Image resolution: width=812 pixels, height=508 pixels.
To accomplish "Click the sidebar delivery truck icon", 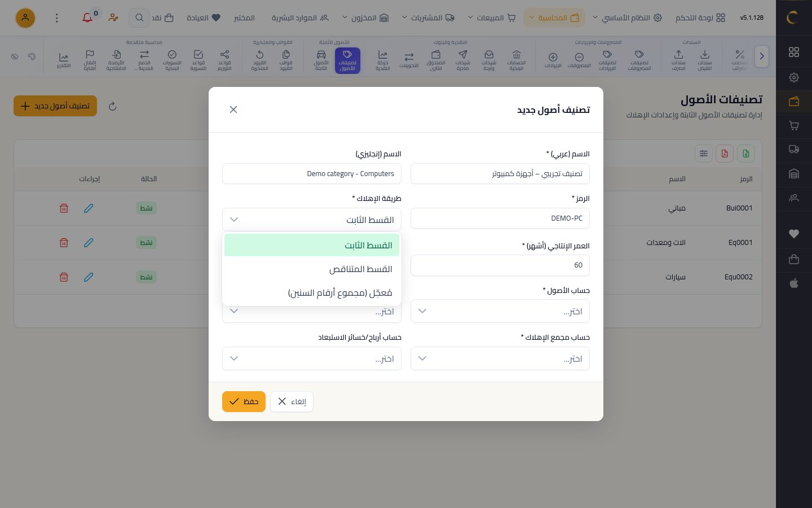I will point(794,150).
